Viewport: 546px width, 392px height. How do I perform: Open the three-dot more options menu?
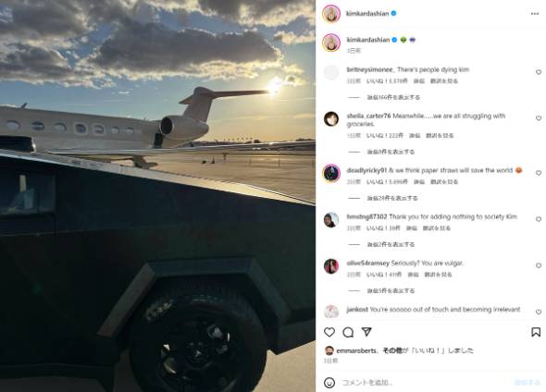tap(535, 14)
